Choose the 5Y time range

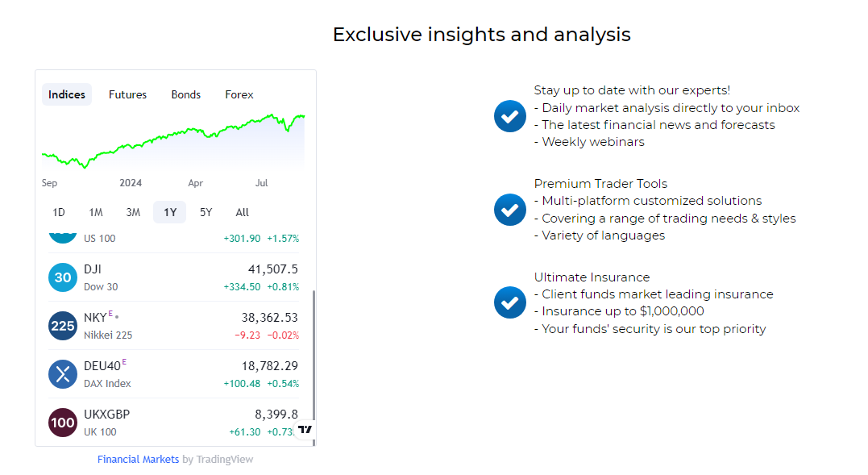point(206,212)
